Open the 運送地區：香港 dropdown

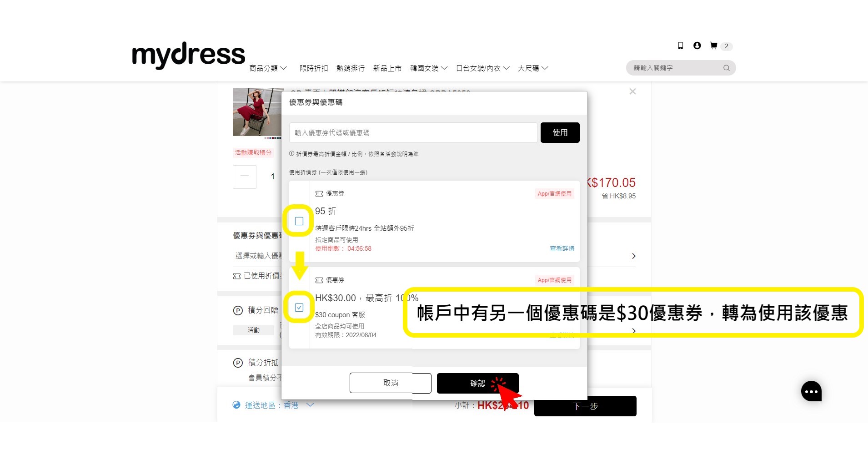(x=279, y=405)
